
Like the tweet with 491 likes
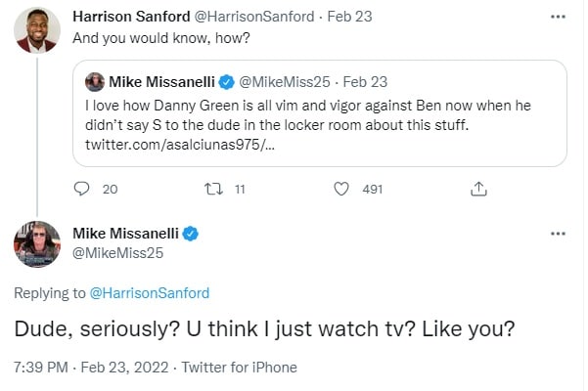[x=341, y=189]
